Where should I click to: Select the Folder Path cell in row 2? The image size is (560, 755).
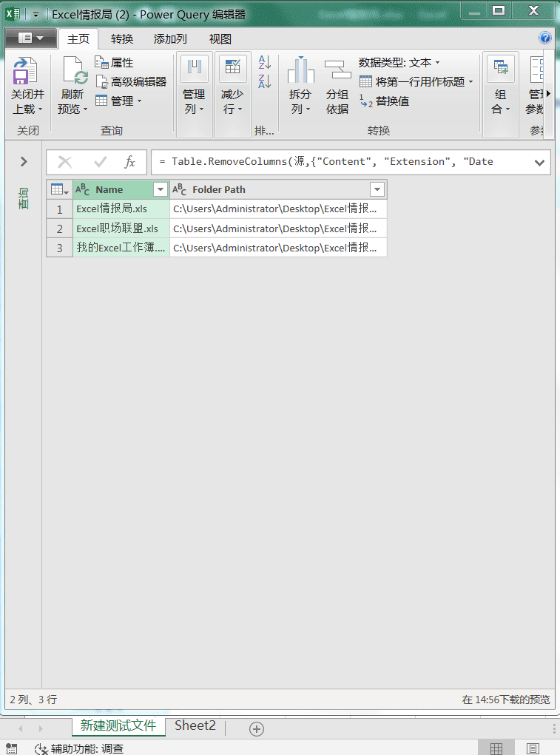278,228
